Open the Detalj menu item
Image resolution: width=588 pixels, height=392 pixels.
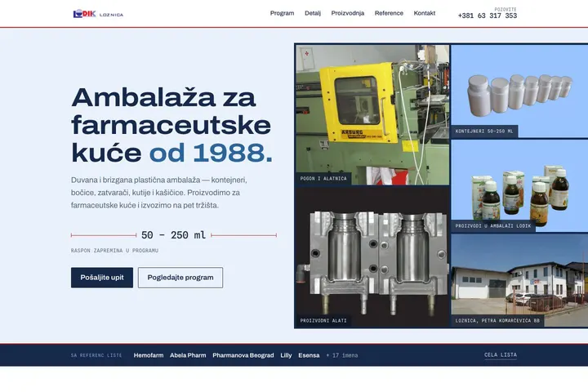point(313,13)
